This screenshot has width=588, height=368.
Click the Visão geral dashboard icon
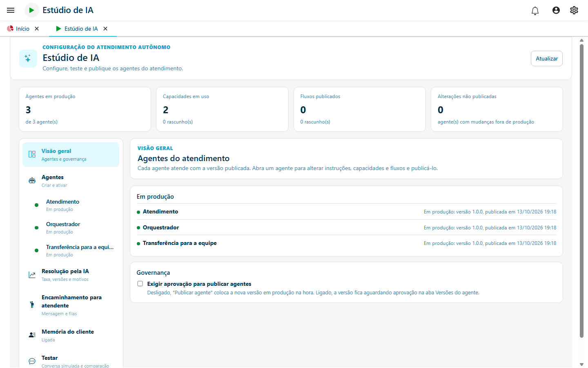[32, 154]
